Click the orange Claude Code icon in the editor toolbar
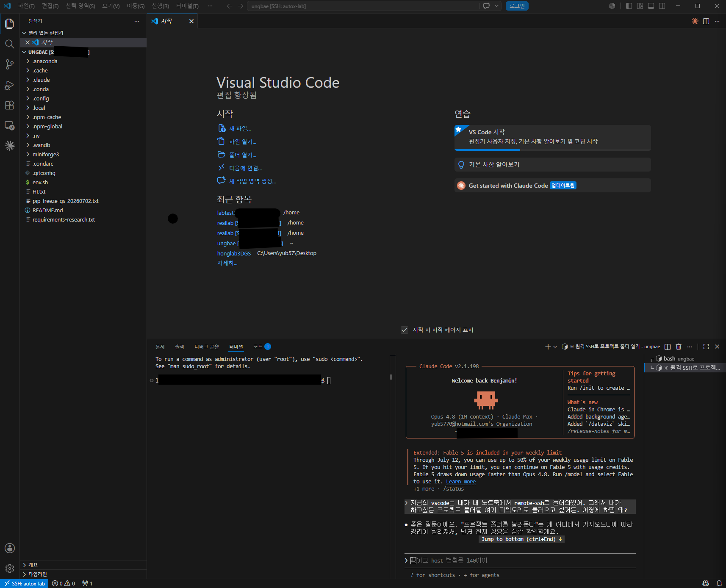 pos(695,21)
